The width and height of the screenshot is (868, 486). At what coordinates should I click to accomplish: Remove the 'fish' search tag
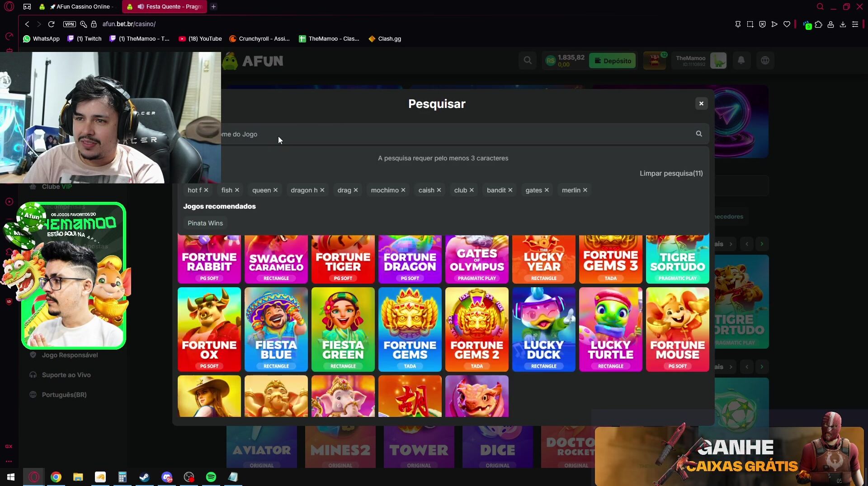point(237,190)
